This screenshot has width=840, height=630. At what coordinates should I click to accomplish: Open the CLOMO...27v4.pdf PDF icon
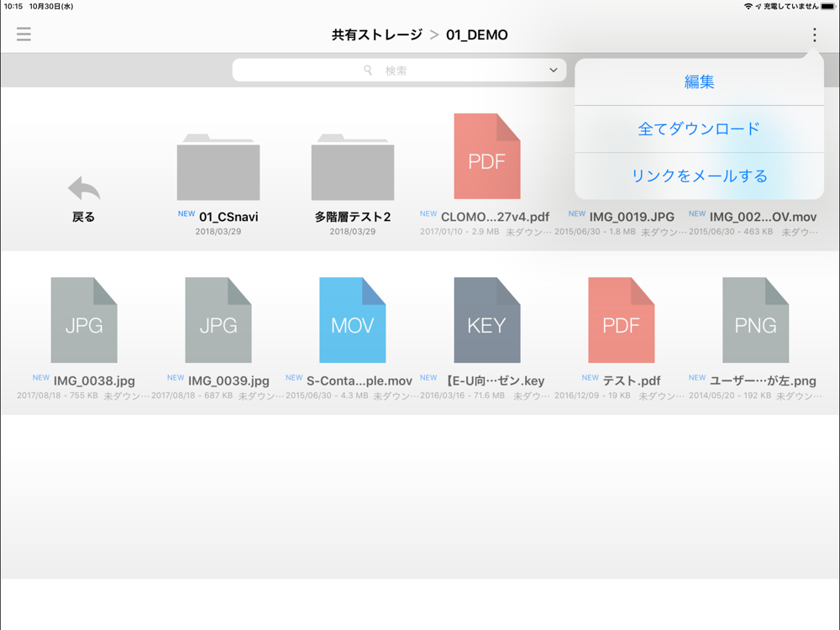487,156
